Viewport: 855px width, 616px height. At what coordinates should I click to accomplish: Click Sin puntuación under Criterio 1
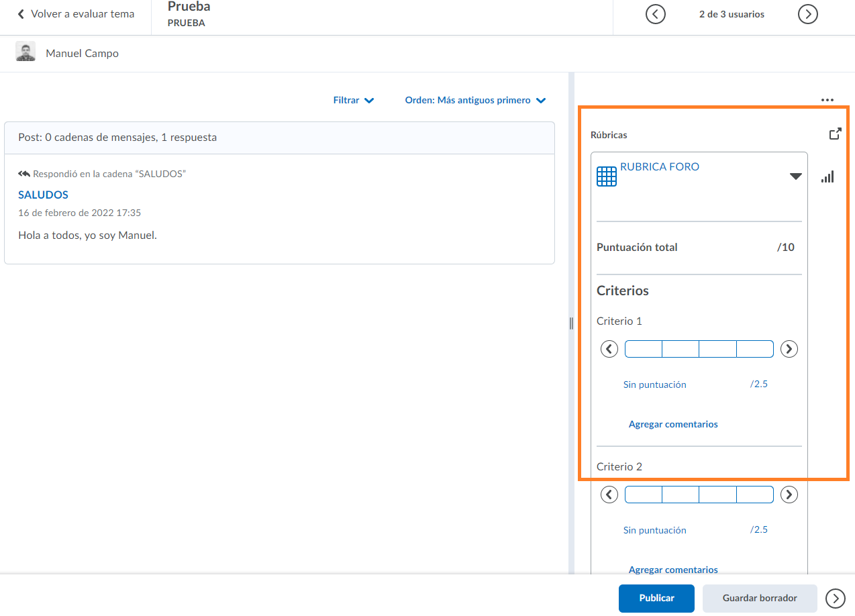point(654,384)
